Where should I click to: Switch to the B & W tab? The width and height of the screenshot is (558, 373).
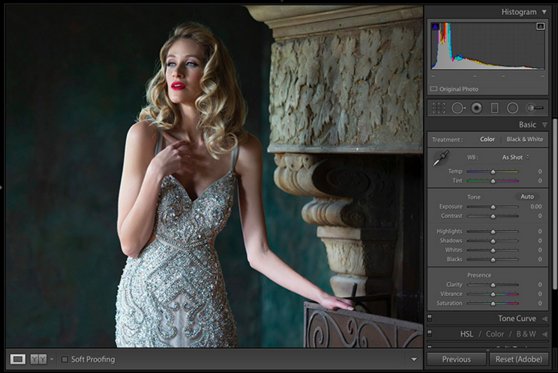point(526,334)
